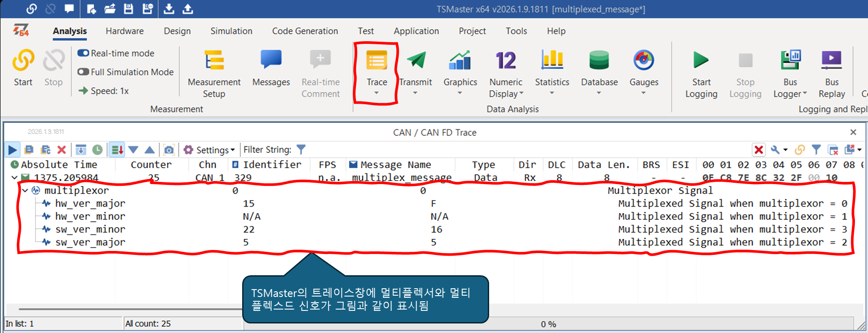Expand the Transmit dropdown arrow
868x333 pixels.
(415, 93)
